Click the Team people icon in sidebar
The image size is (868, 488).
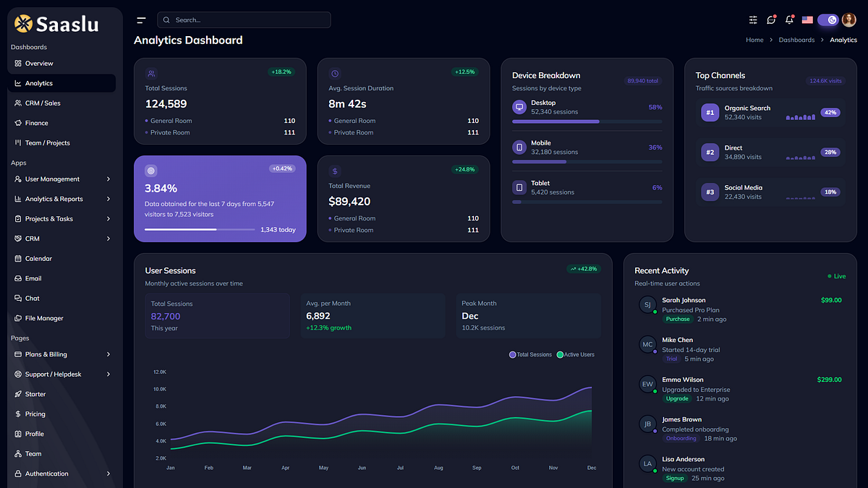(x=18, y=454)
